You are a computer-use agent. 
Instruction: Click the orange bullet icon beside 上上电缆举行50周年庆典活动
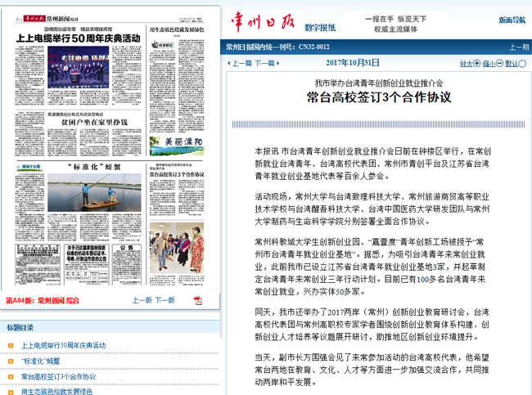pos(10,346)
